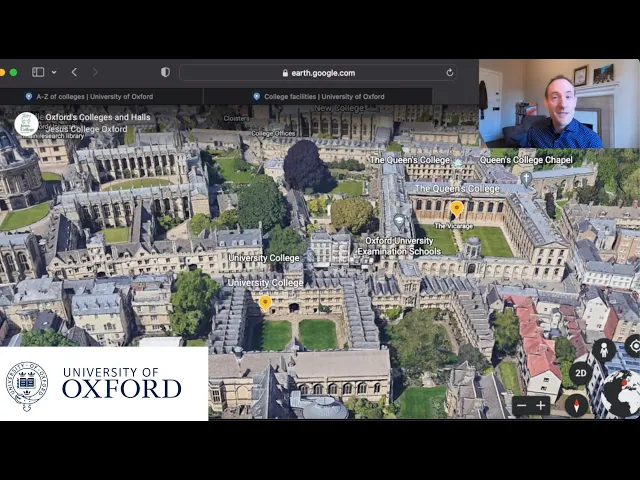Click the yellow pin at The Queen's College

pyautogui.click(x=456, y=209)
